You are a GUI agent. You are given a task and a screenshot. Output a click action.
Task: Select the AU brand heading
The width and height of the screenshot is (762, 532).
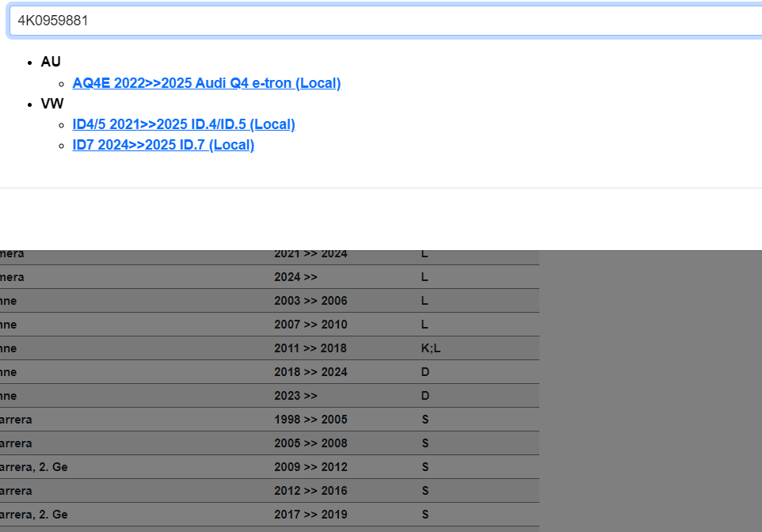pos(51,62)
